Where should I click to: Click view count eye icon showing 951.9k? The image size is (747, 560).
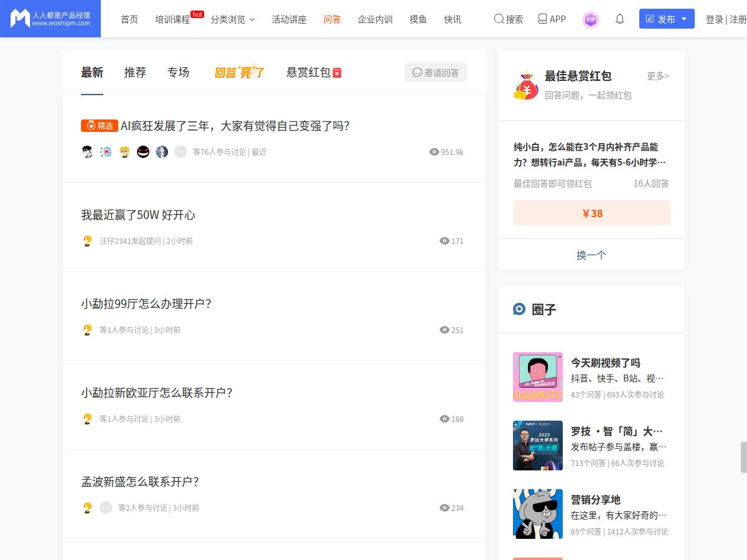pos(434,152)
